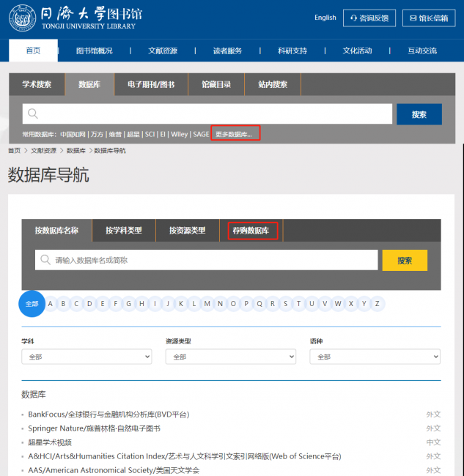
Task: Filter databases by letter A
Action: point(51,303)
